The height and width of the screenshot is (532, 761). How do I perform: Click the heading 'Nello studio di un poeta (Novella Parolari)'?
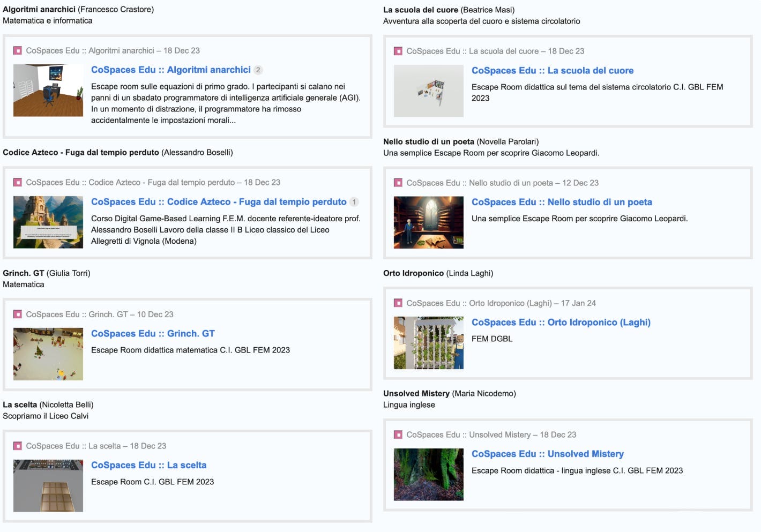click(461, 142)
